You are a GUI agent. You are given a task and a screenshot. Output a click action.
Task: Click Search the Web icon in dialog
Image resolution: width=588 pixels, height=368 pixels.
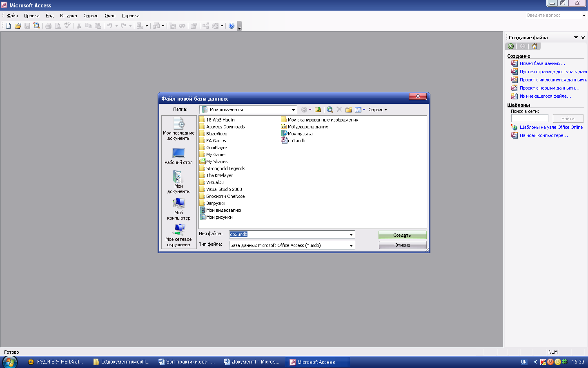tap(330, 110)
